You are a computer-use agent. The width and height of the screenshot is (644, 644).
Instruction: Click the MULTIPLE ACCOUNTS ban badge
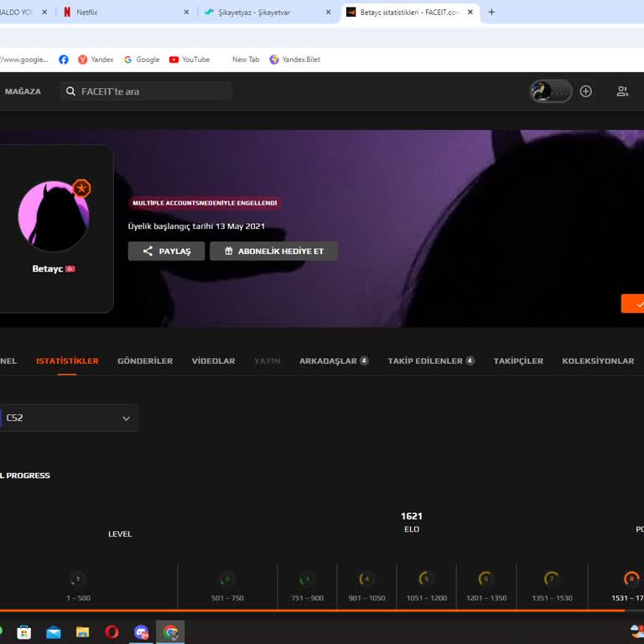point(205,203)
